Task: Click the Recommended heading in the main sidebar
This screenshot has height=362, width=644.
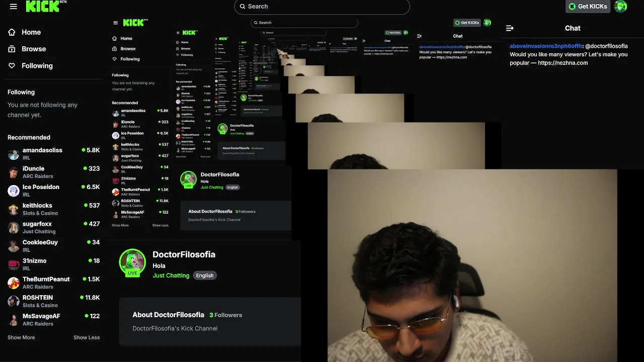Action: pyautogui.click(x=29, y=137)
